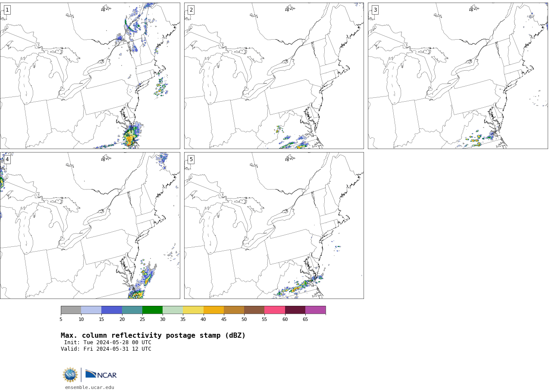Viewport: 552px width, 392px height.
Task: Click the brown 50-55 dBZ swatch
Action: (x=254, y=310)
